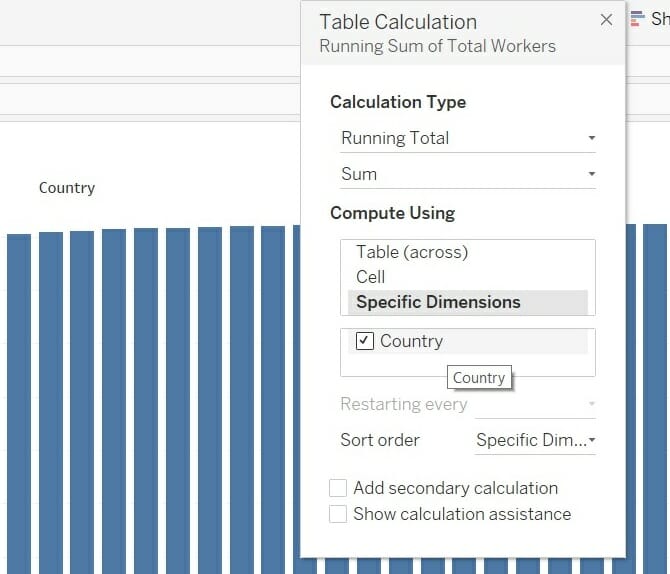Select the leftmost blue bar in chart
Image resolution: width=670 pixels, height=574 pixels.
pyautogui.click(x=19, y=400)
